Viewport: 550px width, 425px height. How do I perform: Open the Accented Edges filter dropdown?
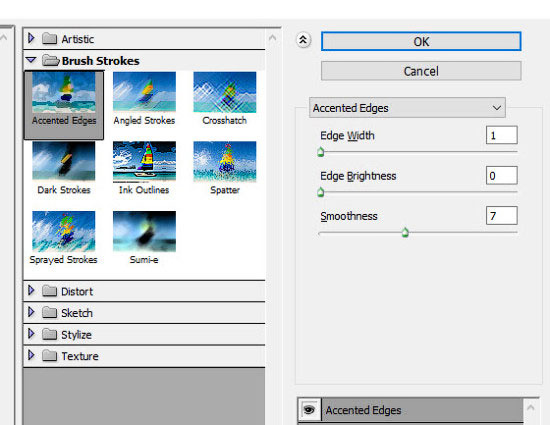pos(407,108)
